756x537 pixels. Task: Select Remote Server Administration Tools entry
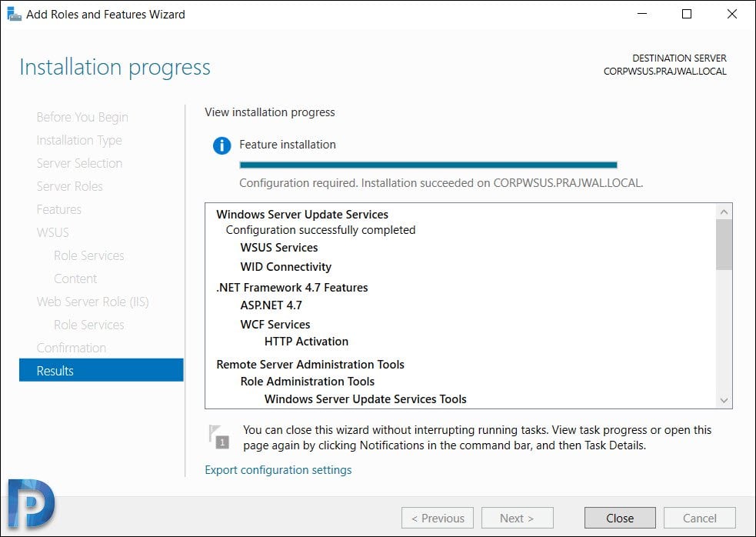[x=310, y=364]
